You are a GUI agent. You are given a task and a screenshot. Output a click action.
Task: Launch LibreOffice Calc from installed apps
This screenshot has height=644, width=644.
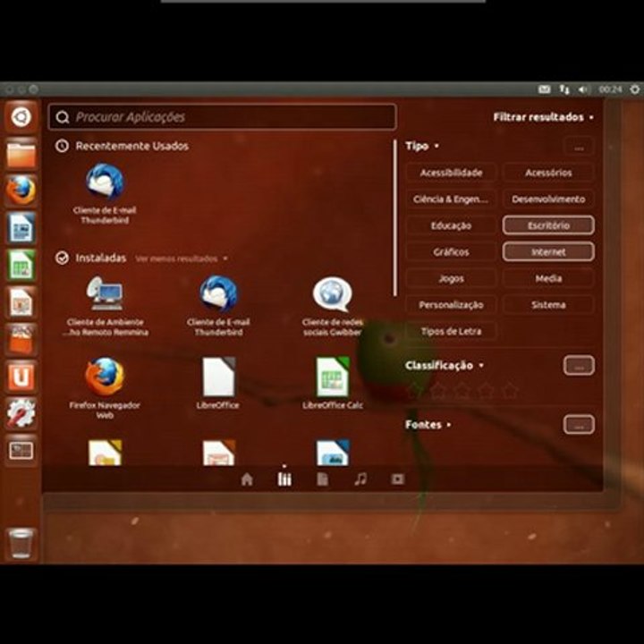coord(332,383)
